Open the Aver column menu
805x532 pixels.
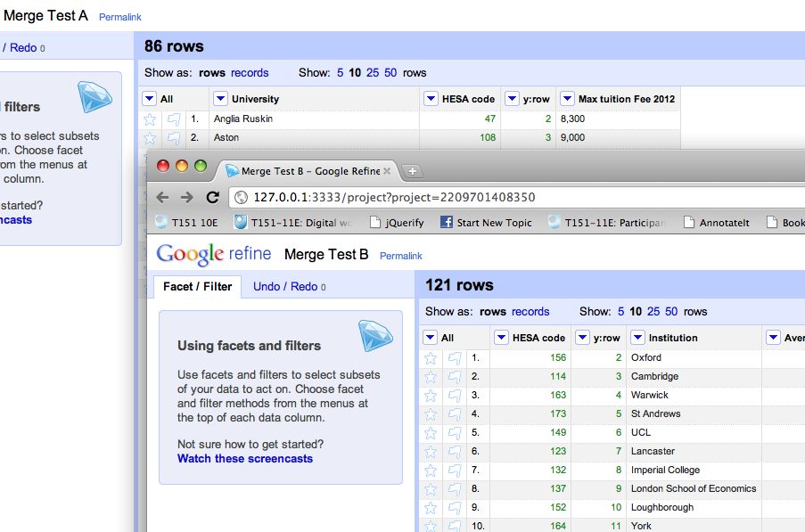coord(773,338)
